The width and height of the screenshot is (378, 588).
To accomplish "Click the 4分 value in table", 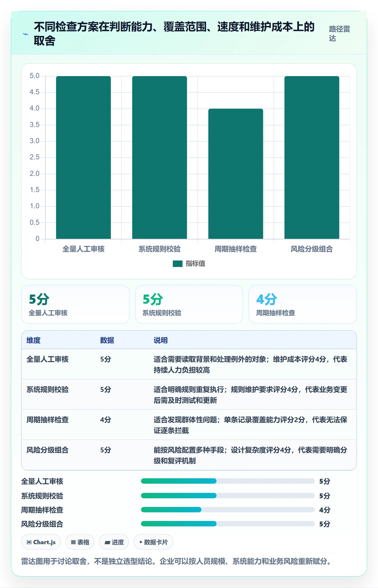I will point(106,420).
